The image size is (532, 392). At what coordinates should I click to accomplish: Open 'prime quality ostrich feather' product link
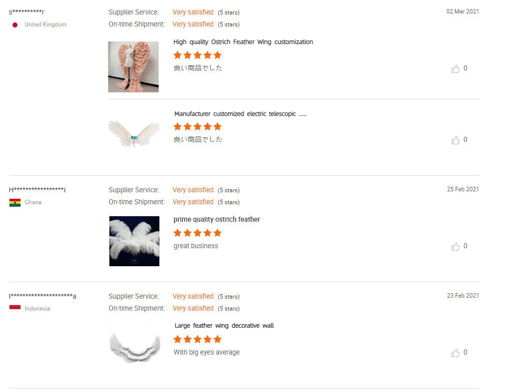217,219
